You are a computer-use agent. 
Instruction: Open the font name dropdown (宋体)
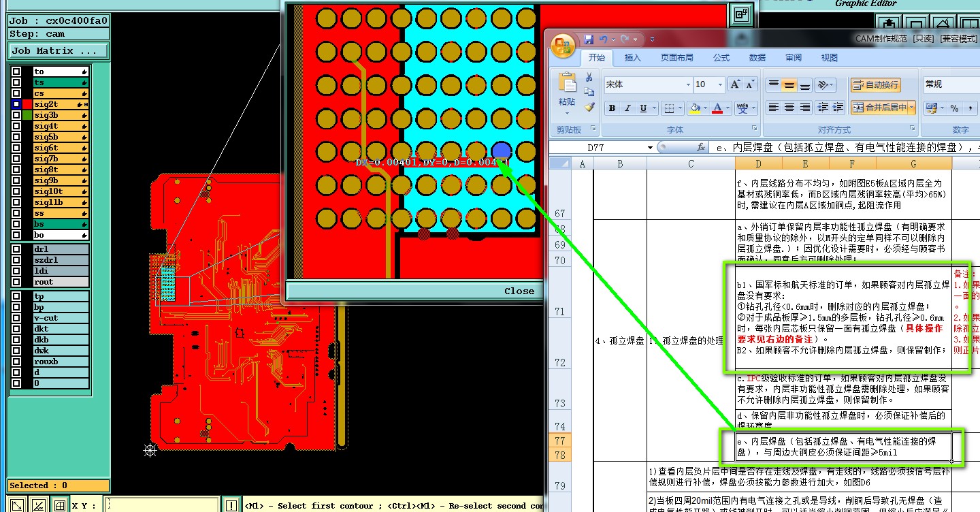point(687,84)
